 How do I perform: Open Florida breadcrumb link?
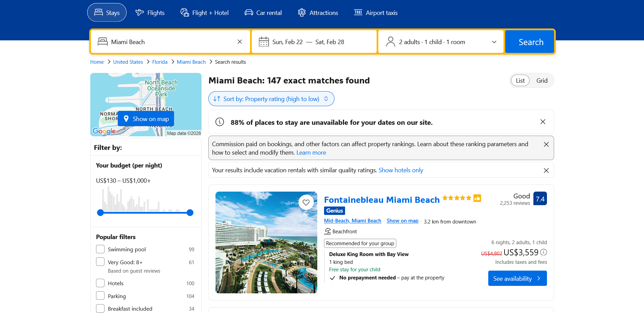click(x=160, y=62)
